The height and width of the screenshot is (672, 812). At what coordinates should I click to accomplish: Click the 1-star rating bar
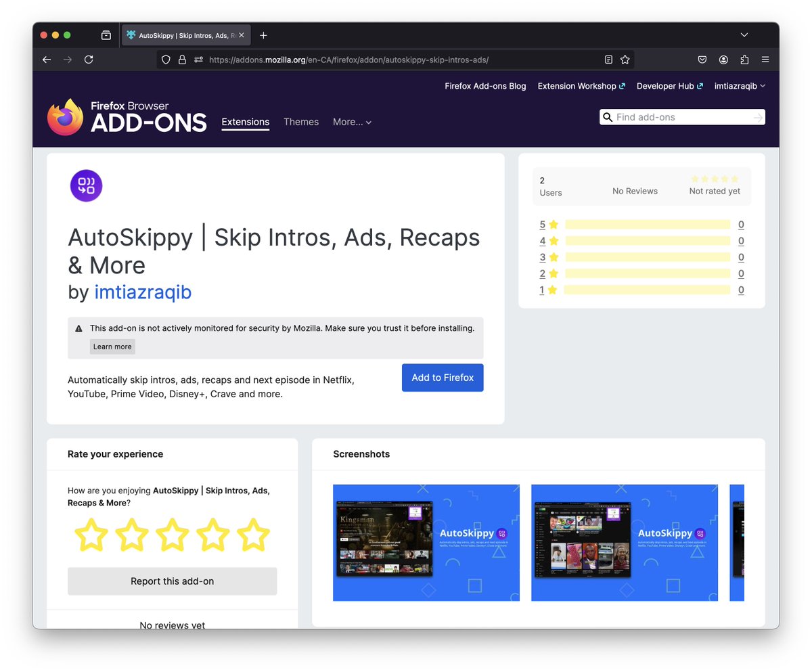coord(648,290)
